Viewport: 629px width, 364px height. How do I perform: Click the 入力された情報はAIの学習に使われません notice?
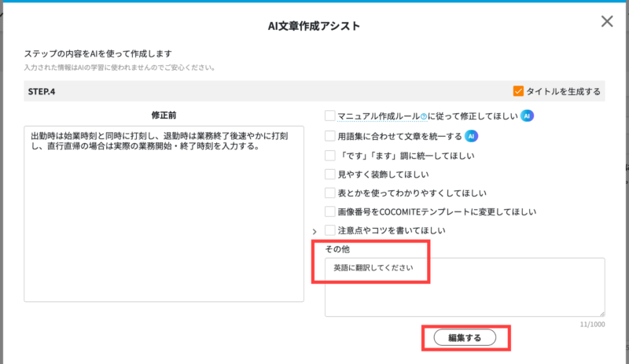pos(120,68)
